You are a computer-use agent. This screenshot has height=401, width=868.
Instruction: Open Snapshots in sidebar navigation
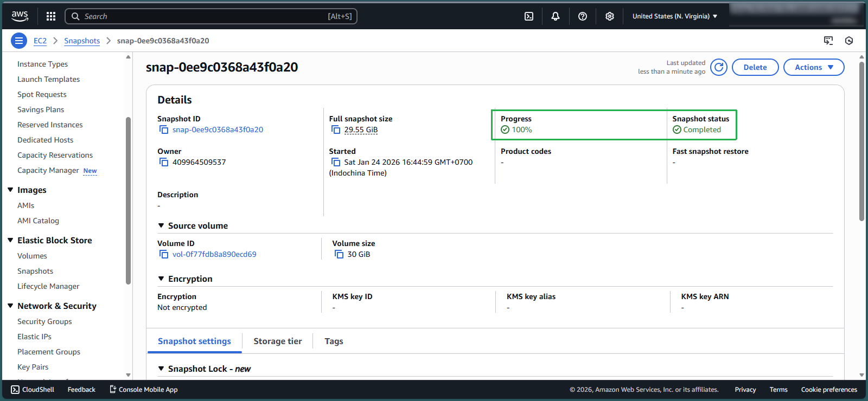click(x=35, y=271)
